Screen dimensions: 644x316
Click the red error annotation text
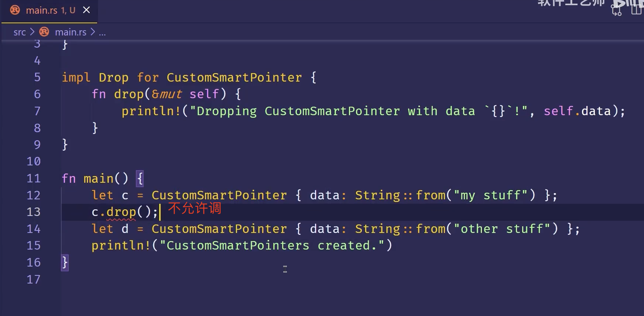pyautogui.click(x=195, y=209)
